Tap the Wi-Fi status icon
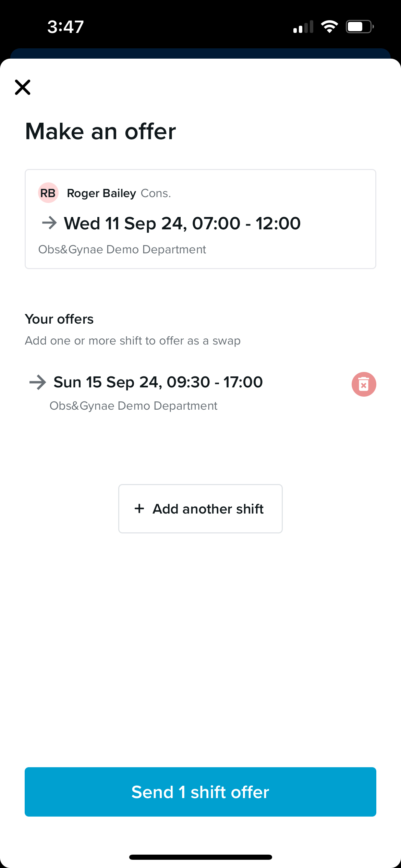Viewport: 401px width, 868px height. [329, 27]
